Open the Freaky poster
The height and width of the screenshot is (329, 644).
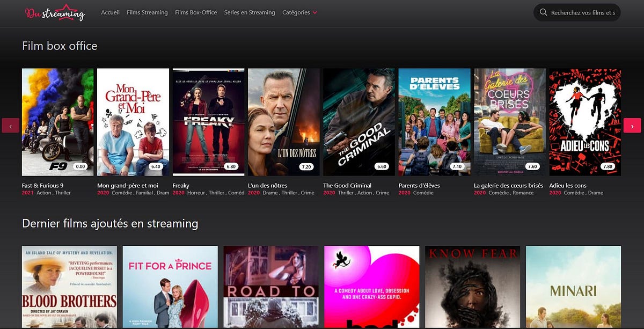click(208, 122)
